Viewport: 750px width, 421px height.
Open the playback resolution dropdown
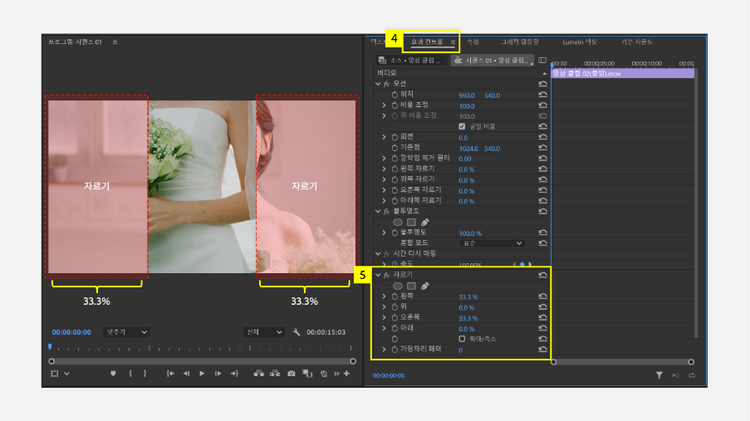pos(264,332)
